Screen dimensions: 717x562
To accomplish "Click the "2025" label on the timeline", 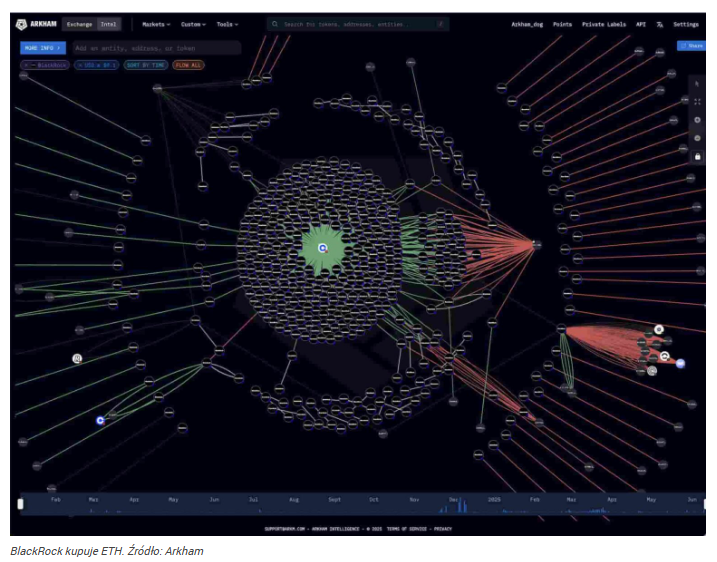I will (494, 500).
